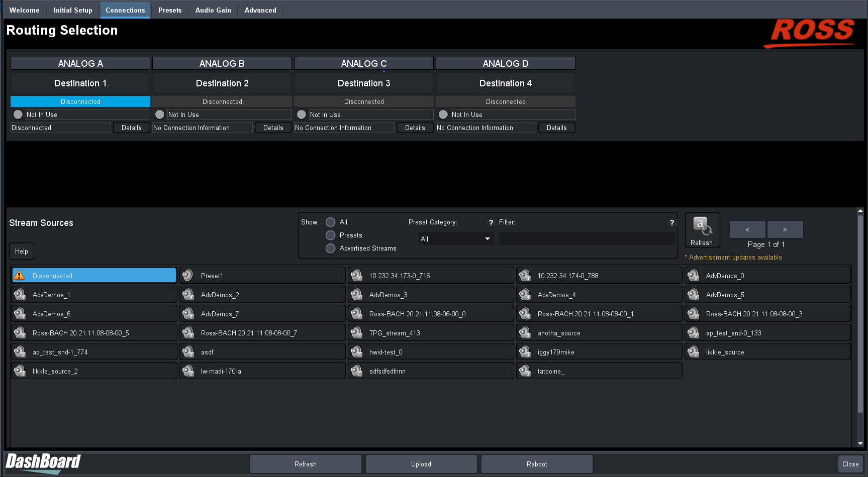
Task: Click the AdvDemos_2 stream icon
Action: [x=188, y=294]
